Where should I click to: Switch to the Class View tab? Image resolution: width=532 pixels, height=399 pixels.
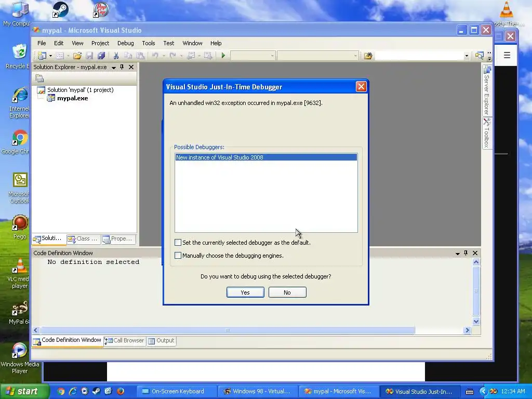tap(83, 239)
